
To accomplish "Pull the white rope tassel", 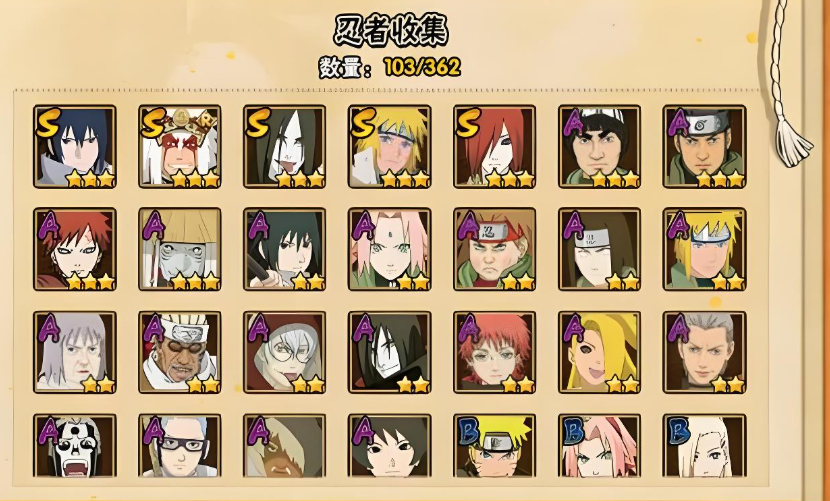I will [790, 139].
